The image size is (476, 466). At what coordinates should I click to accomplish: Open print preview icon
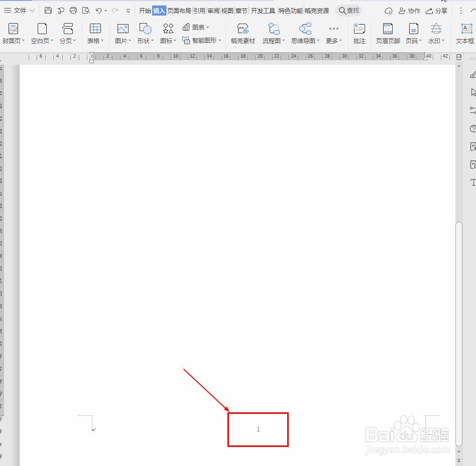(x=86, y=11)
